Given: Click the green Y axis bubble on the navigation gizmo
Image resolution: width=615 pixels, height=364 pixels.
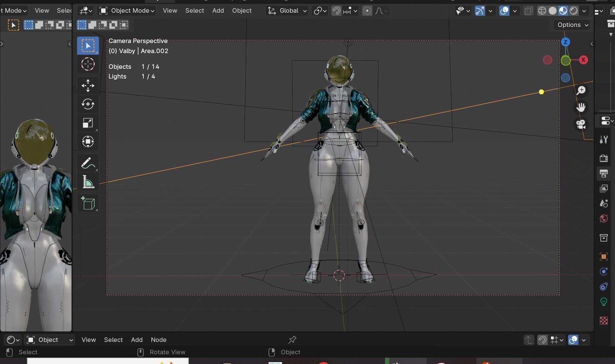Looking at the screenshot, I should click(x=566, y=60).
